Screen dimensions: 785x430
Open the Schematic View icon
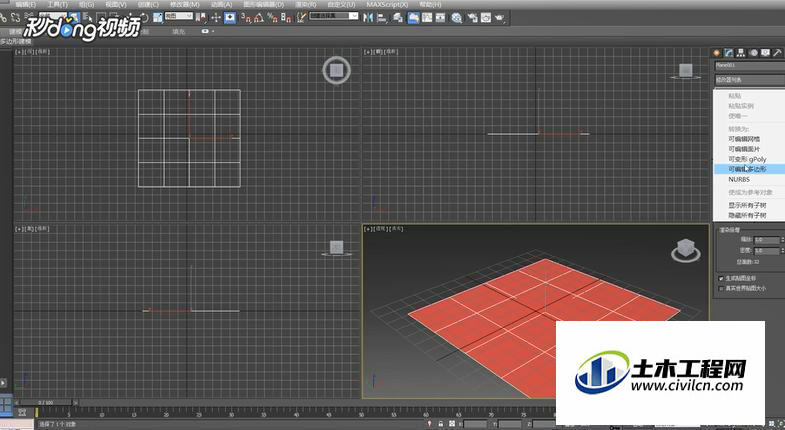click(441, 18)
